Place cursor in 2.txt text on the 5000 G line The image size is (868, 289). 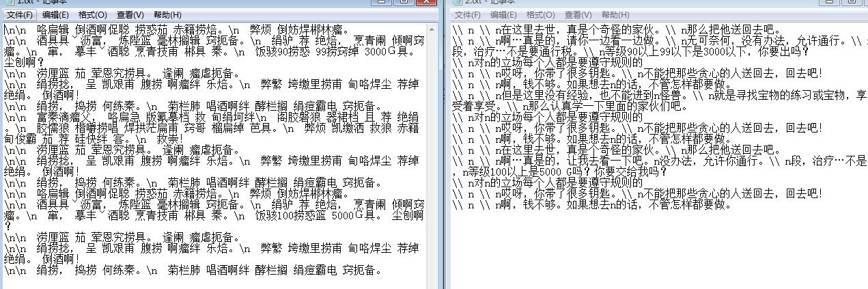click(546, 172)
